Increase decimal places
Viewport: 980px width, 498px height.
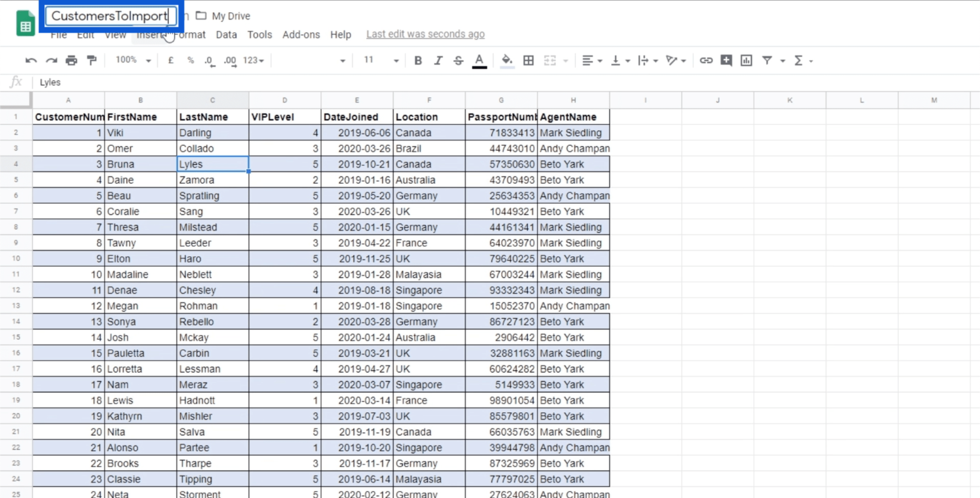point(230,61)
